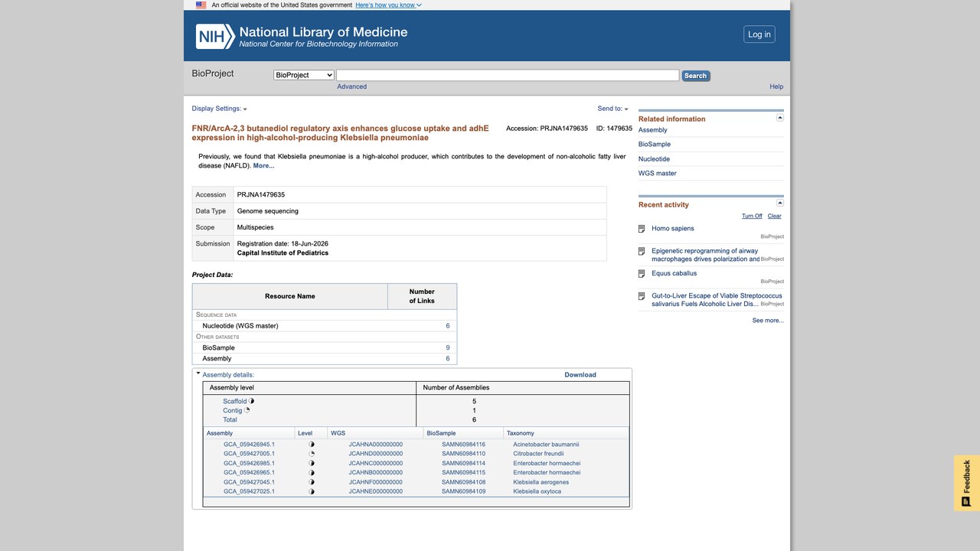980x551 pixels.
Task: Open the Help link
Action: pos(776,86)
